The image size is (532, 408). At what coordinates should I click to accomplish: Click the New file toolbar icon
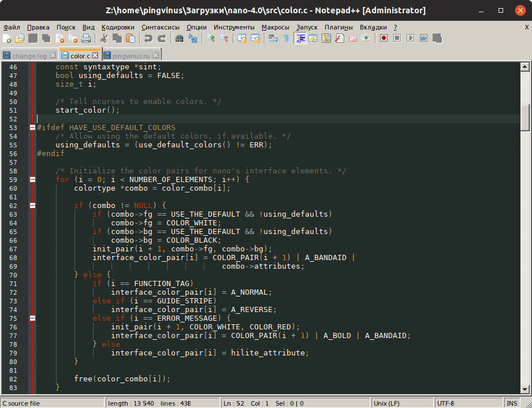click(x=7, y=38)
